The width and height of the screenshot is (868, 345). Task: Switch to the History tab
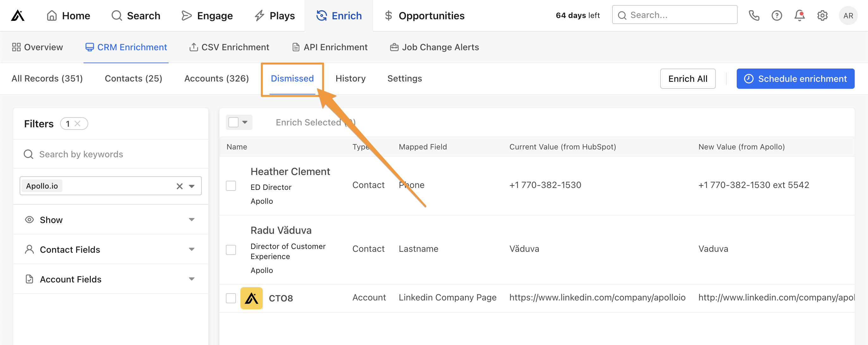(350, 78)
